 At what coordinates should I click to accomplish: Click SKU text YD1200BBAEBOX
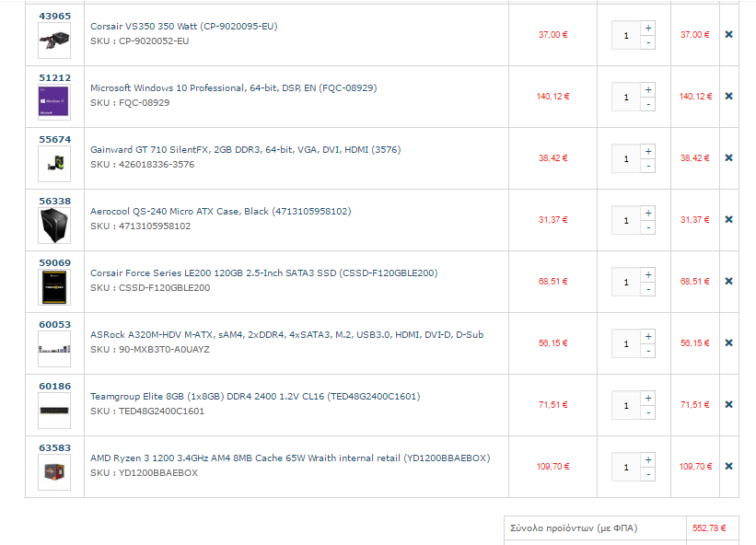pyautogui.click(x=158, y=472)
